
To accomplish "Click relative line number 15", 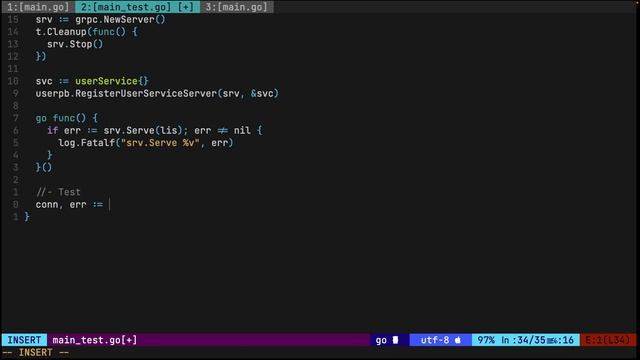I will point(13,20).
